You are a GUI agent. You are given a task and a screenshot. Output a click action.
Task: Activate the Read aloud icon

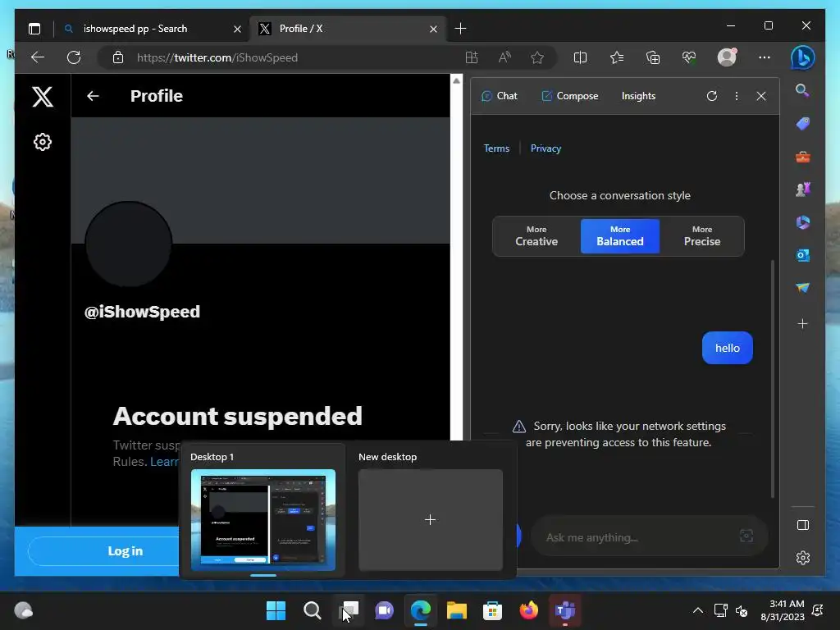(504, 57)
